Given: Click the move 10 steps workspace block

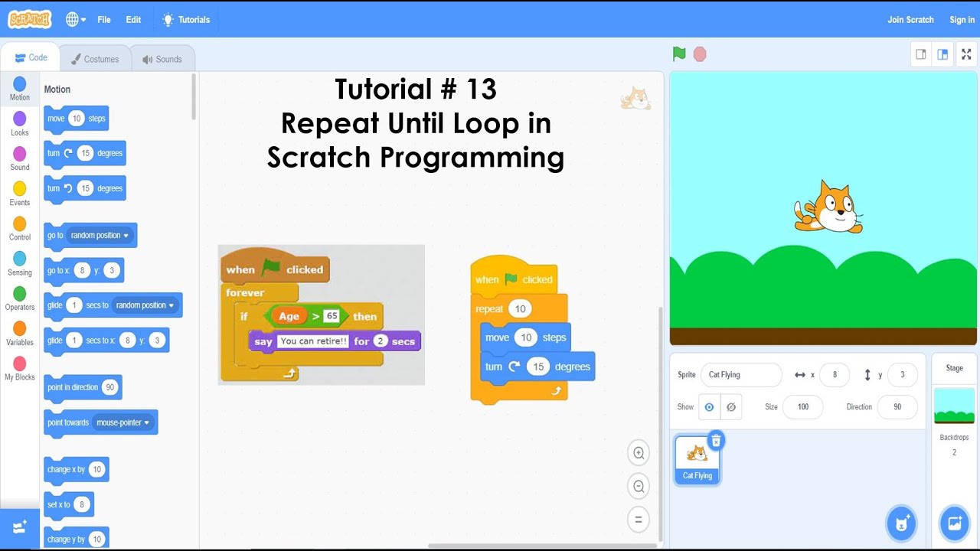Looking at the screenshot, I should pyautogui.click(x=525, y=337).
